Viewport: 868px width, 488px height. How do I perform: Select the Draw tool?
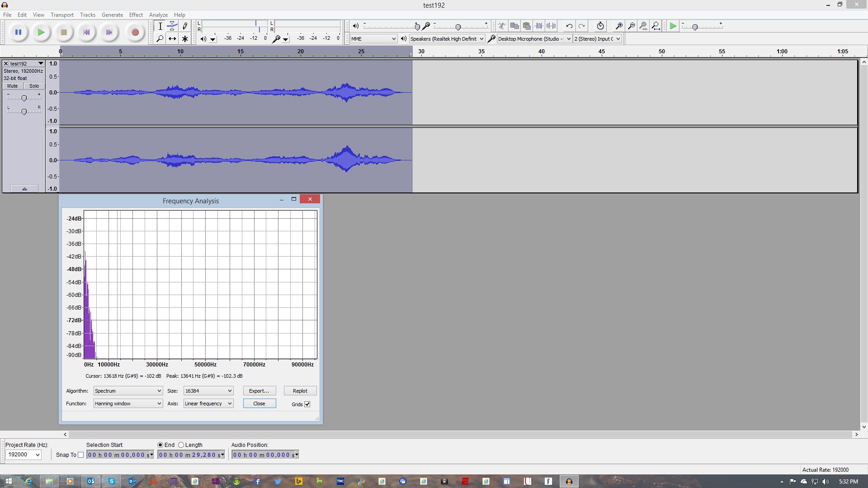click(x=185, y=26)
